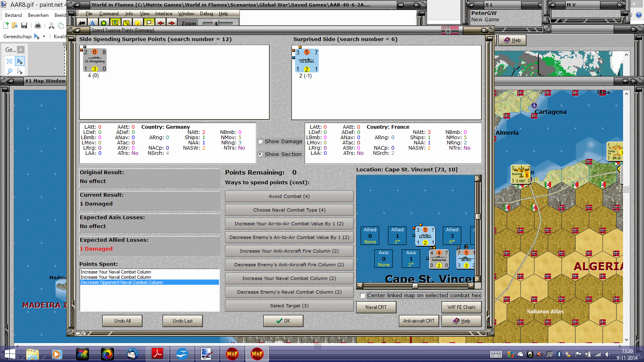This screenshot has width=644, height=362.
Task: Select the Zoom magnifier tool in paint.net
Action: pos(10,71)
